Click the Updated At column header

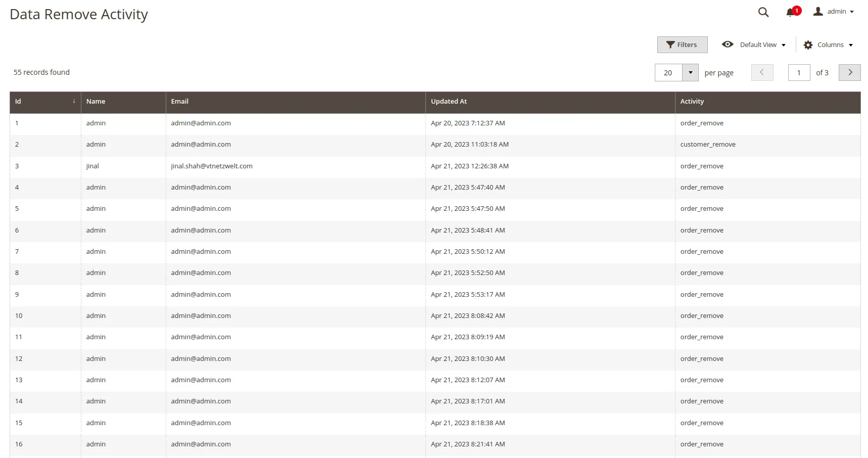coord(449,102)
